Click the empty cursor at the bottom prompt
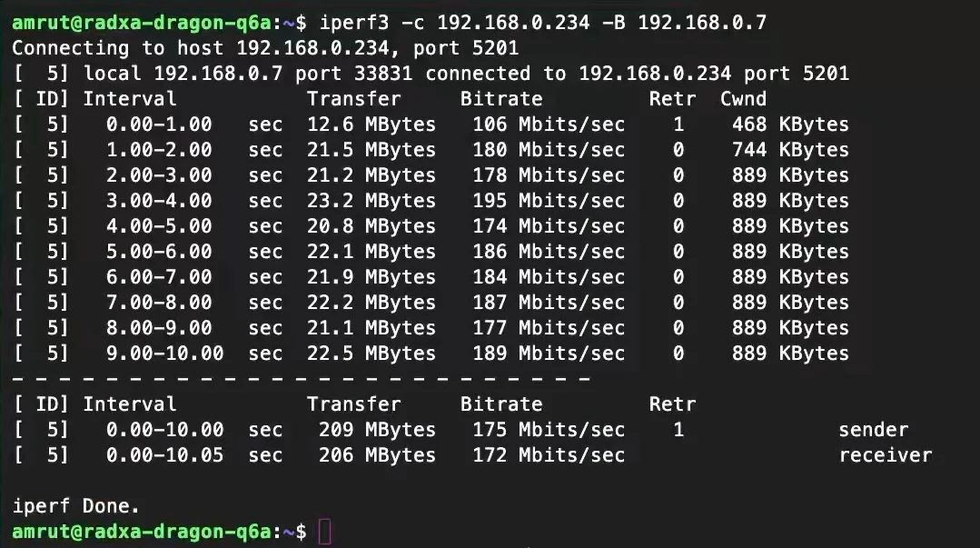This screenshot has height=548, width=980. [325, 532]
